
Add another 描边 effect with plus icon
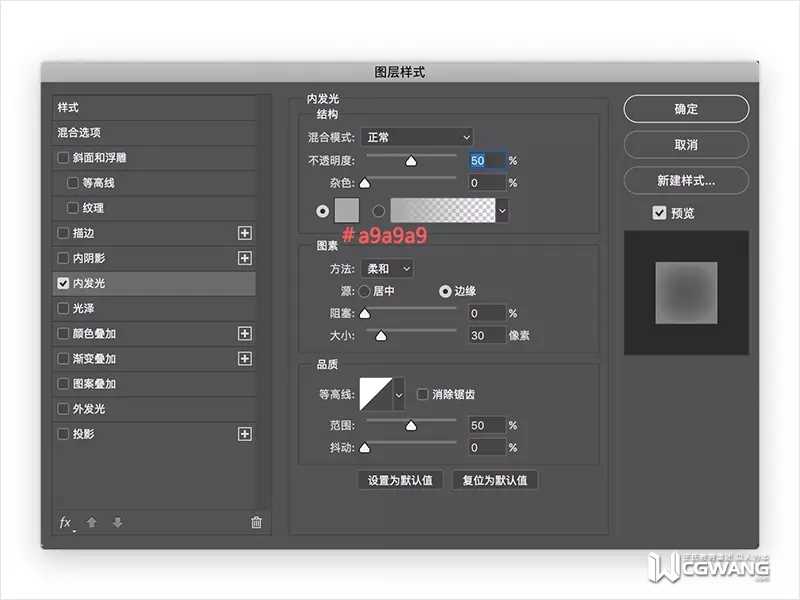pos(245,233)
